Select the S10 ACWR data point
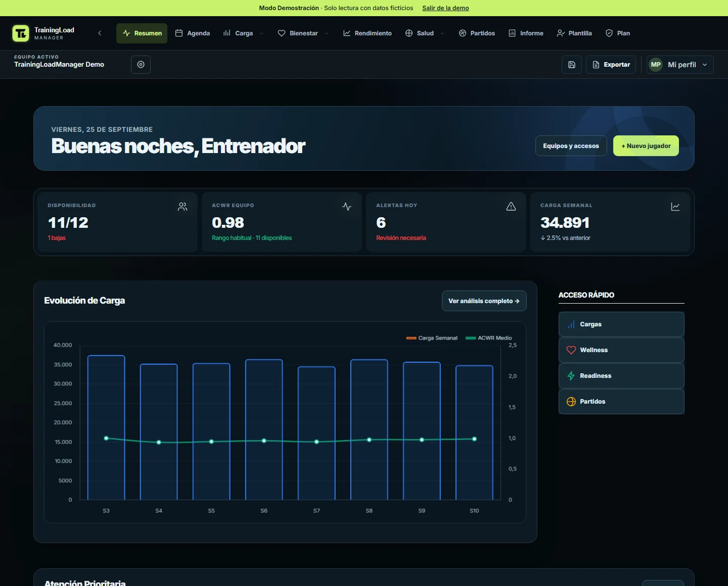728x586 pixels. click(x=474, y=439)
